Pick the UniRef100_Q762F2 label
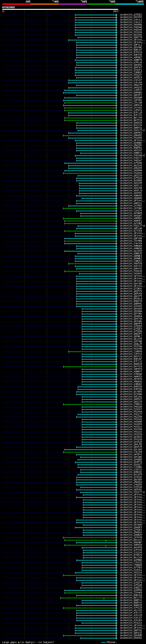The image size is (146, 644). pyautogui.click(x=131, y=70)
